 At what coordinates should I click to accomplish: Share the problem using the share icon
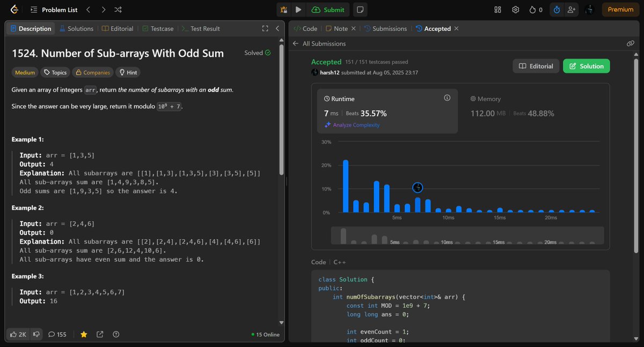coord(100,334)
